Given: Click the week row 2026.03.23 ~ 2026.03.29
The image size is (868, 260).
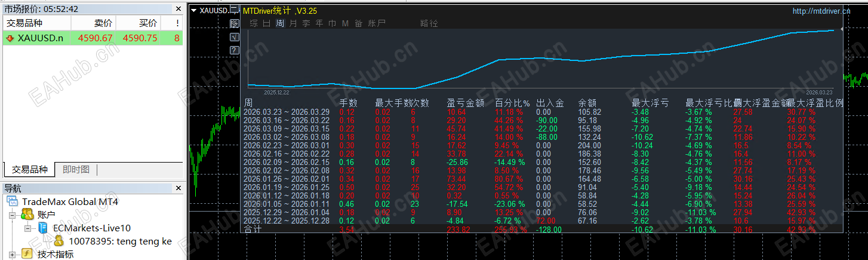Looking at the screenshot, I should pyautogui.click(x=287, y=112).
